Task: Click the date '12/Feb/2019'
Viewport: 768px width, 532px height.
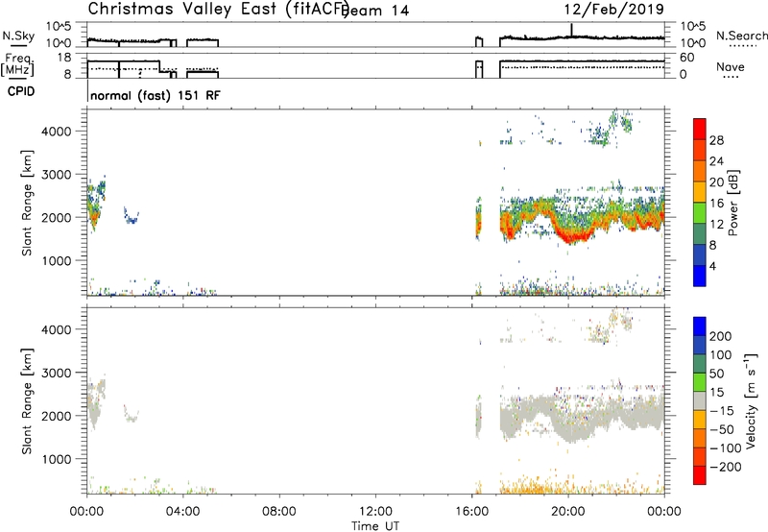Action: (x=614, y=9)
